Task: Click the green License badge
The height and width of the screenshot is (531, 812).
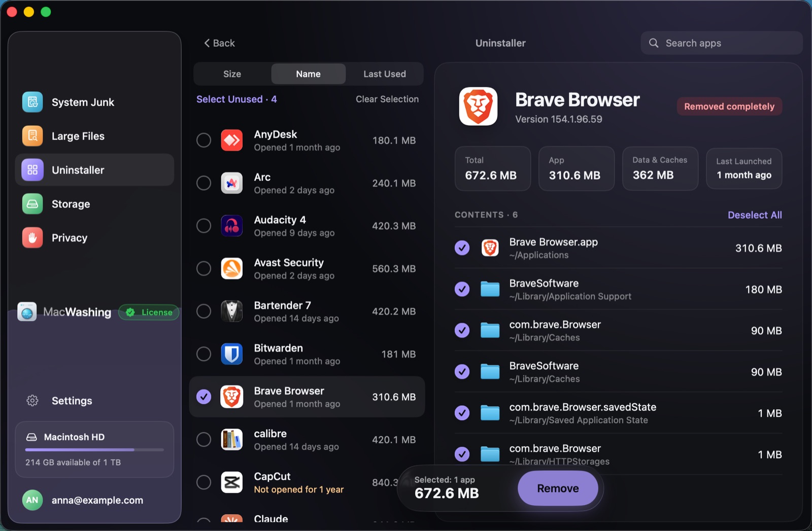Action: pyautogui.click(x=149, y=312)
